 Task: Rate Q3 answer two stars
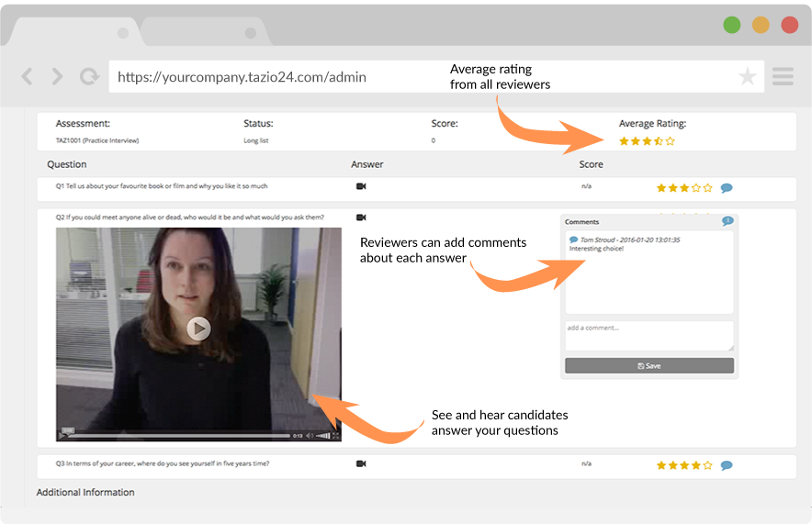pos(672,465)
